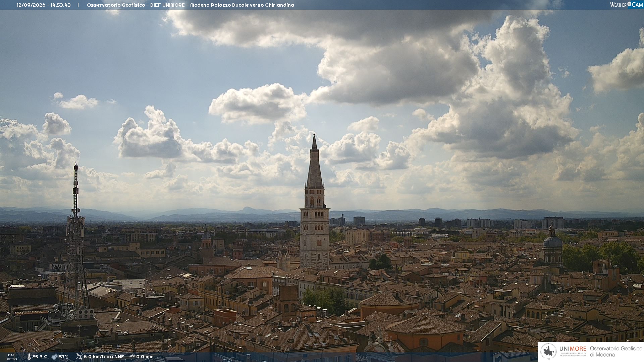Click Osservatorio Geofisico di Modena logo text
Image resolution: width=644 pixels, height=362 pixels.
[x=616, y=352]
